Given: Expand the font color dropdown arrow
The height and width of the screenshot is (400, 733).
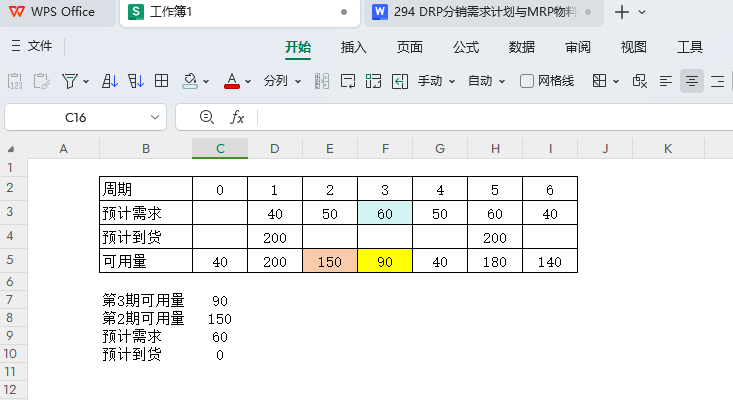Looking at the screenshot, I should pyautogui.click(x=248, y=82).
